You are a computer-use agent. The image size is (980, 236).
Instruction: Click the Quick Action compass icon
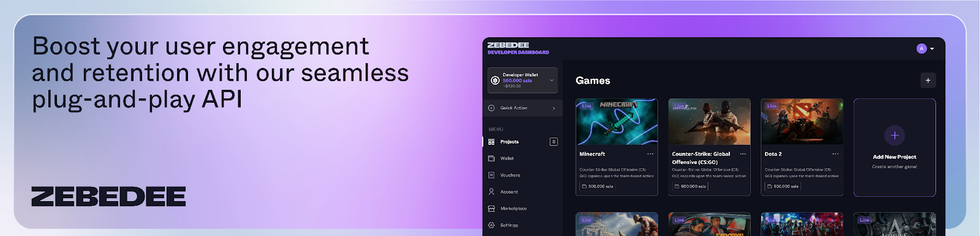[x=491, y=108]
